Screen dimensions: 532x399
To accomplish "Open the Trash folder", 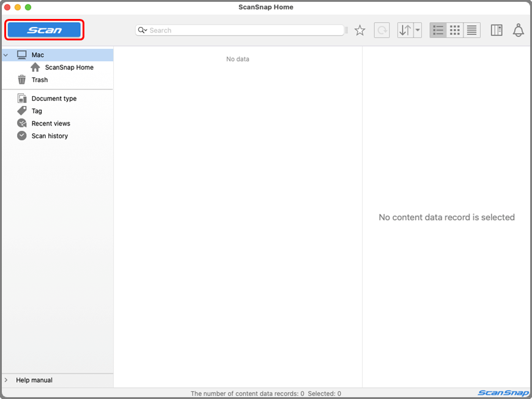I will click(x=57, y=80).
